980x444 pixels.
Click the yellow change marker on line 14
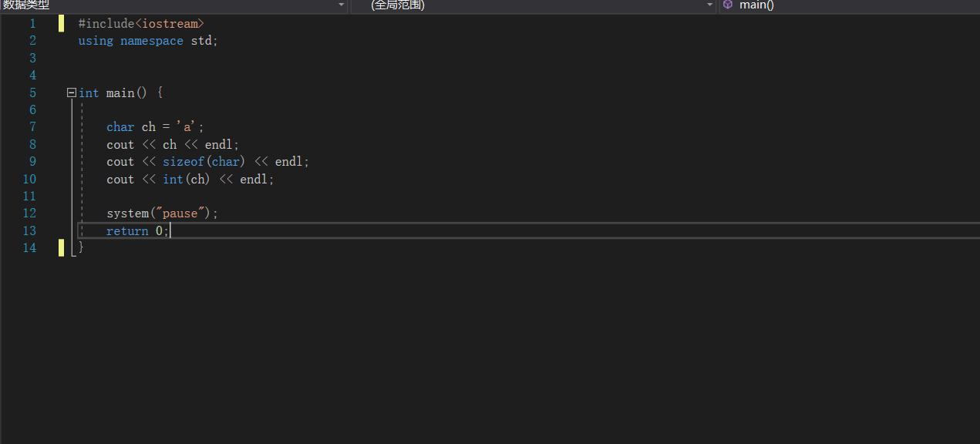61,247
